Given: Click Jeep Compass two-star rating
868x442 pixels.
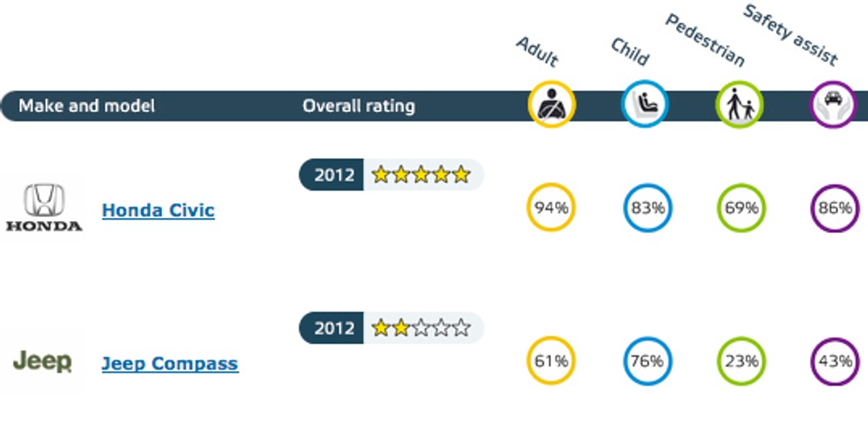Looking at the screenshot, I should [421, 328].
